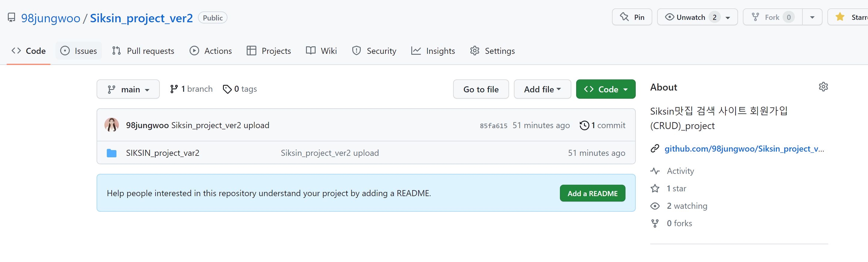Click the history clock icon next to 1 commit
868x262 pixels.
point(584,125)
